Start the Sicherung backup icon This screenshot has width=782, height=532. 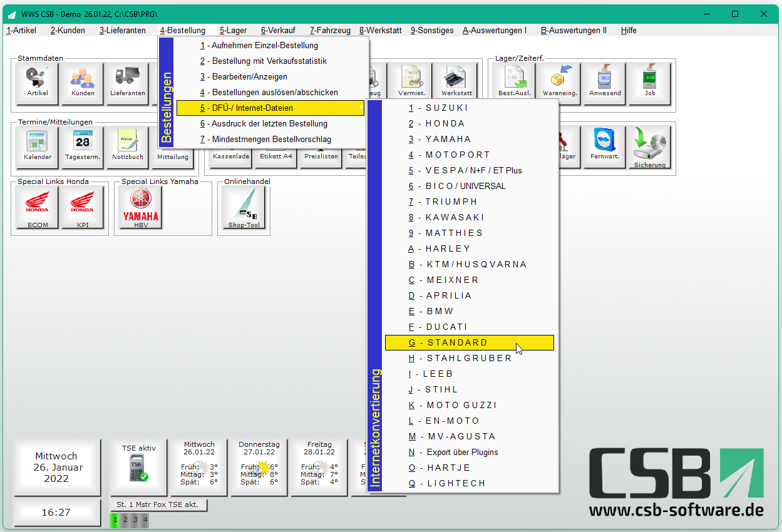point(650,148)
